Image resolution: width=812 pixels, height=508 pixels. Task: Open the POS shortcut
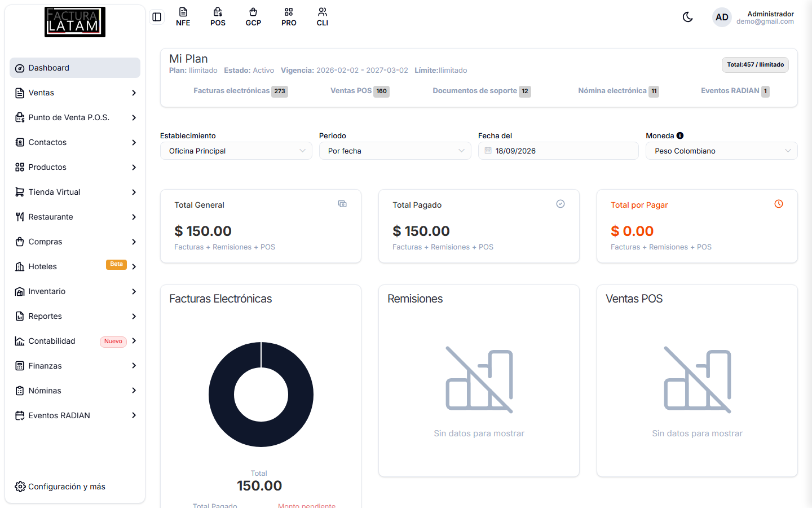coord(218,17)
